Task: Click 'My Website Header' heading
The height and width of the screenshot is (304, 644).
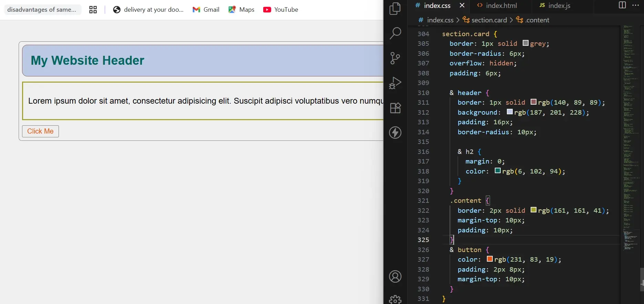Action: [88, 61]
